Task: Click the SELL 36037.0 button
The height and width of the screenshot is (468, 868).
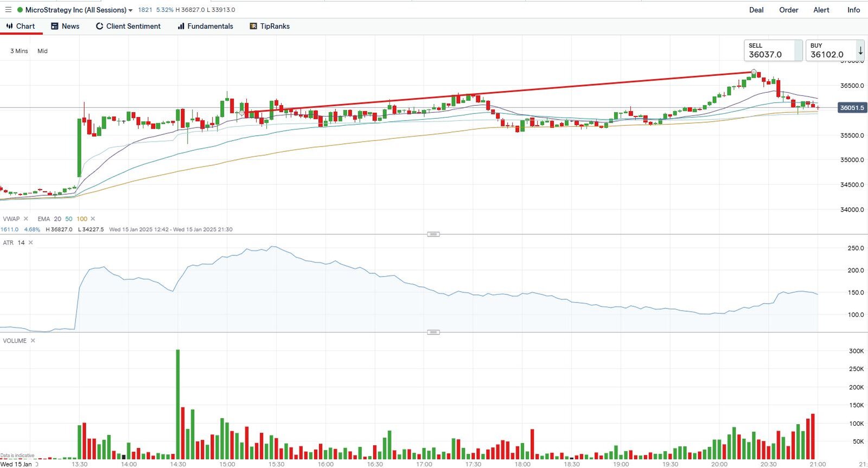Action: pos(773,50)
